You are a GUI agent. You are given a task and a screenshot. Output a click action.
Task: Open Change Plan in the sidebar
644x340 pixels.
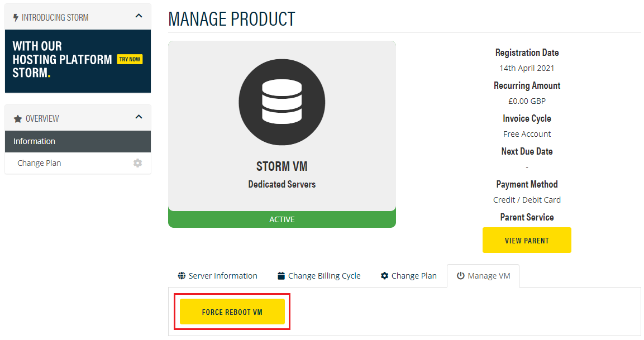[x=39, y=163]
